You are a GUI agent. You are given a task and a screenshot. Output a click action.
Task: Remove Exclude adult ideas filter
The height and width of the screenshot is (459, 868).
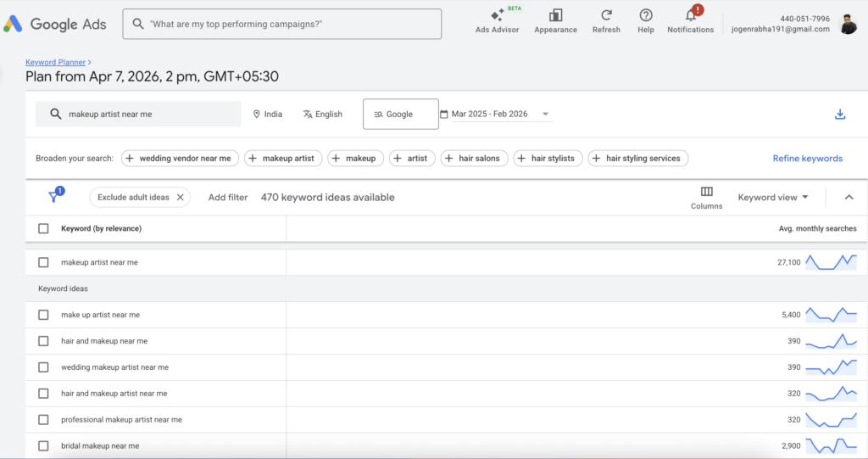pyautogui.click(x=180, y=198)
